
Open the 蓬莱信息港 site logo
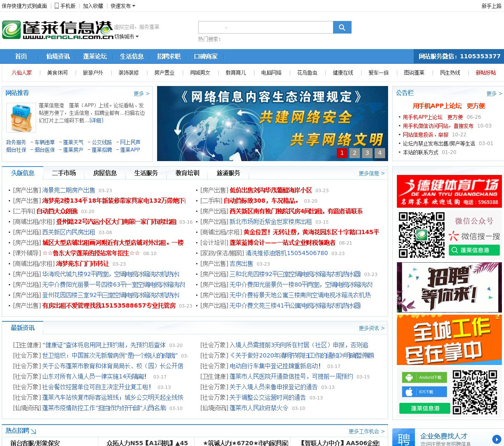tap(58, 30)
